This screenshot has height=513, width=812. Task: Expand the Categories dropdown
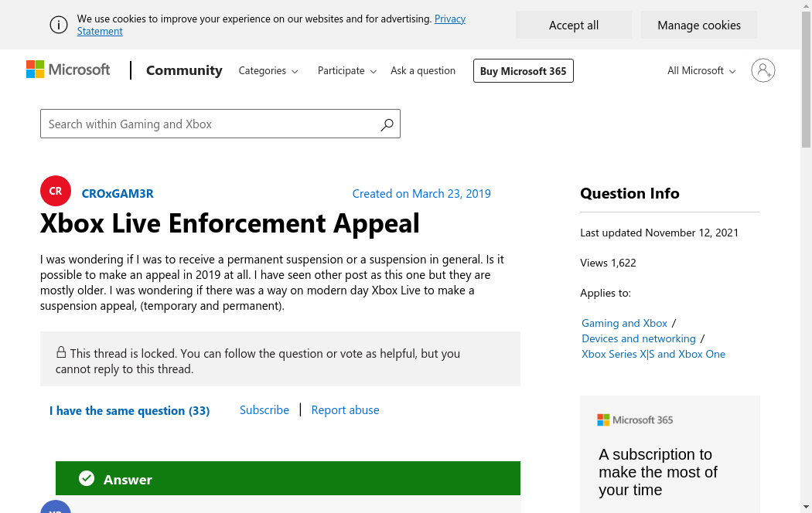point(268,71)
